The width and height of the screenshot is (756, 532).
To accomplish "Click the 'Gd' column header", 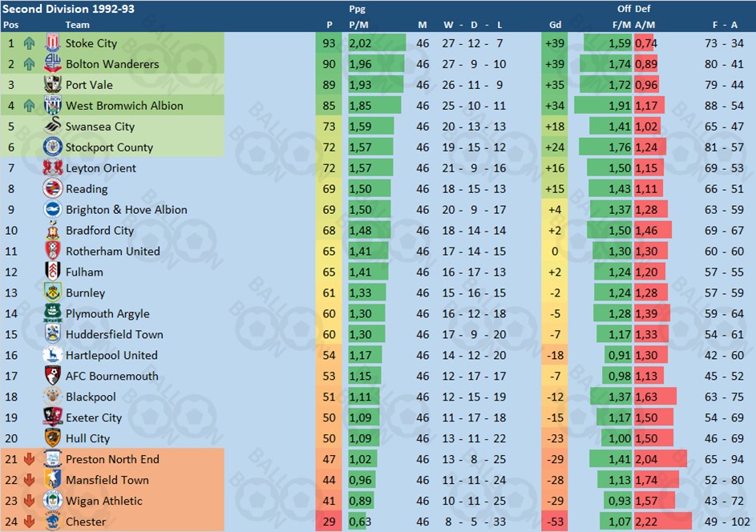I will click(555, 25).
